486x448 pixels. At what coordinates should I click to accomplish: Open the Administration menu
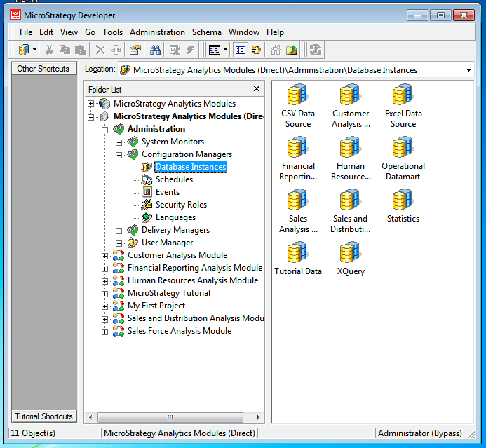(157, 32)
